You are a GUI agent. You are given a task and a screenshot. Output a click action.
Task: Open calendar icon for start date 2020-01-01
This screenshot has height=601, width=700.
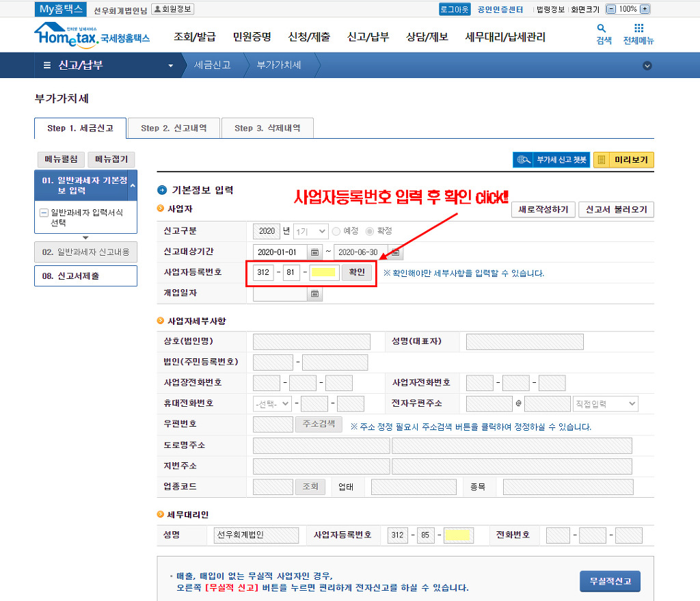[314, 252]
